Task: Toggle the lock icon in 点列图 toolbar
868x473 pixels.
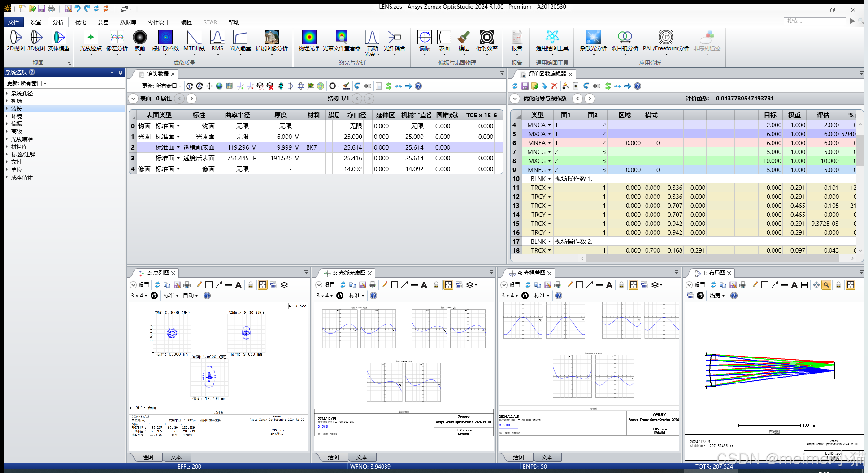Action: pyautogui.click(x=251, y=285)
